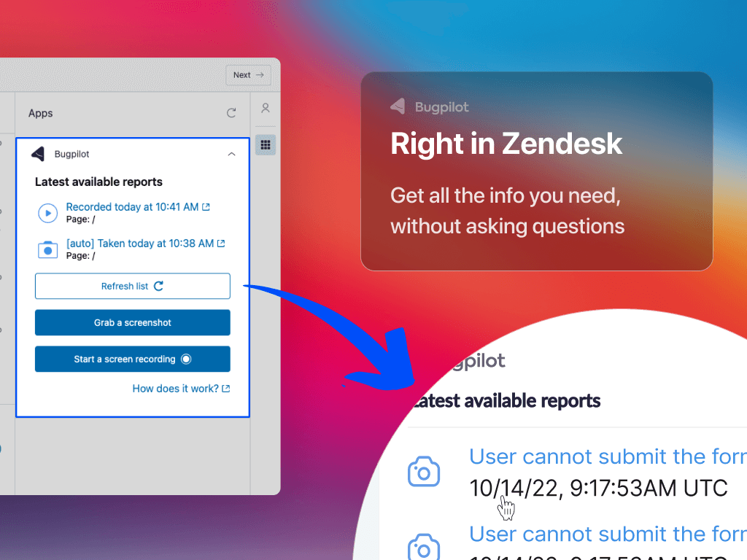
Task: Reload the Apps panel with refresh icon
Action: (231, 113)
